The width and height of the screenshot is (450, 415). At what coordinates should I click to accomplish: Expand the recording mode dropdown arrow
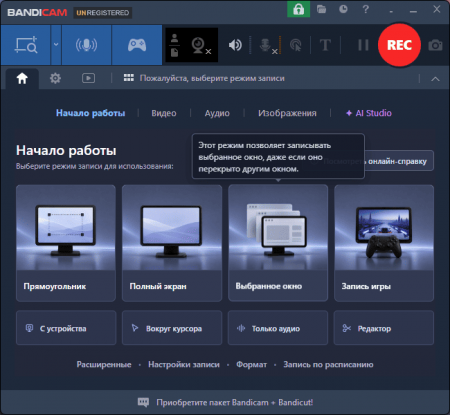click(56, 45)
